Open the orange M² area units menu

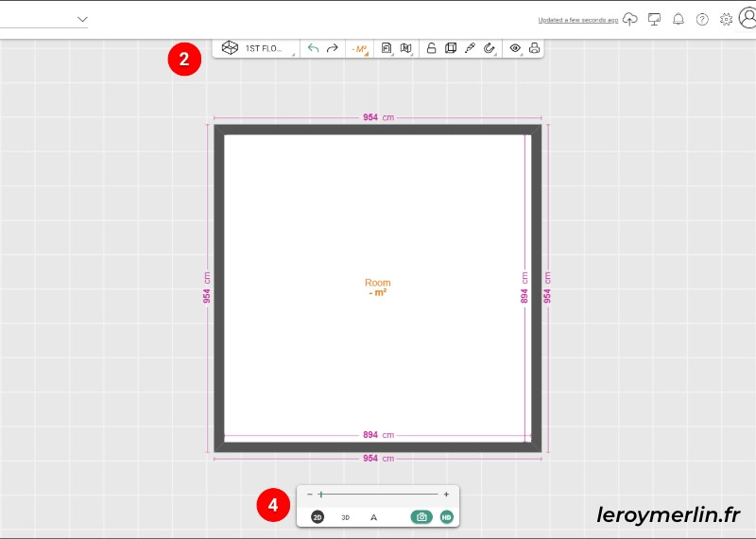pos(360,49)
